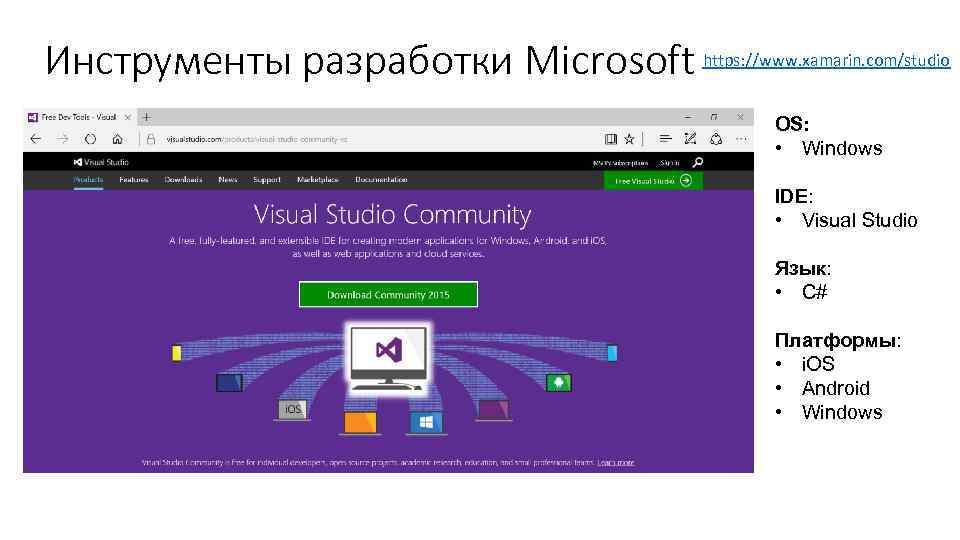Click the 'Windows' bullet under OS
The image size is (960, 540).
pos(842,148)
